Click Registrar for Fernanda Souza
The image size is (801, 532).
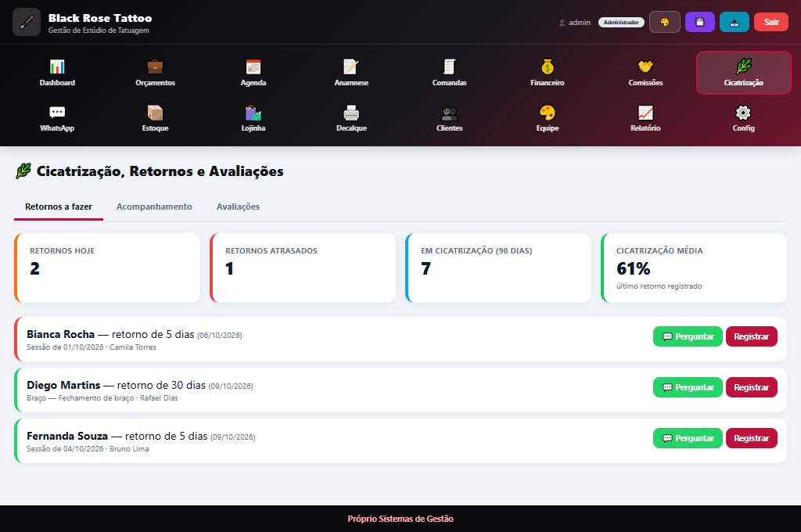pos(752,438)
